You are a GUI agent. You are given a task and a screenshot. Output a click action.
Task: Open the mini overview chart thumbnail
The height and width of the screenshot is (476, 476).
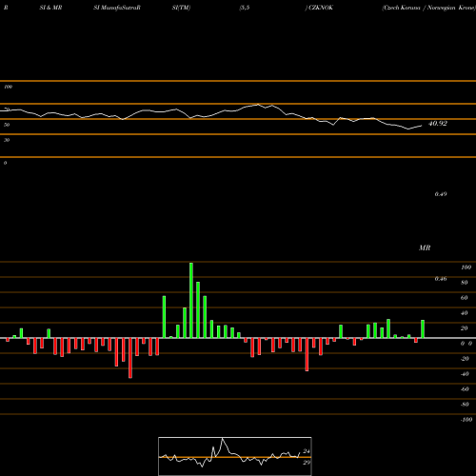235,456
